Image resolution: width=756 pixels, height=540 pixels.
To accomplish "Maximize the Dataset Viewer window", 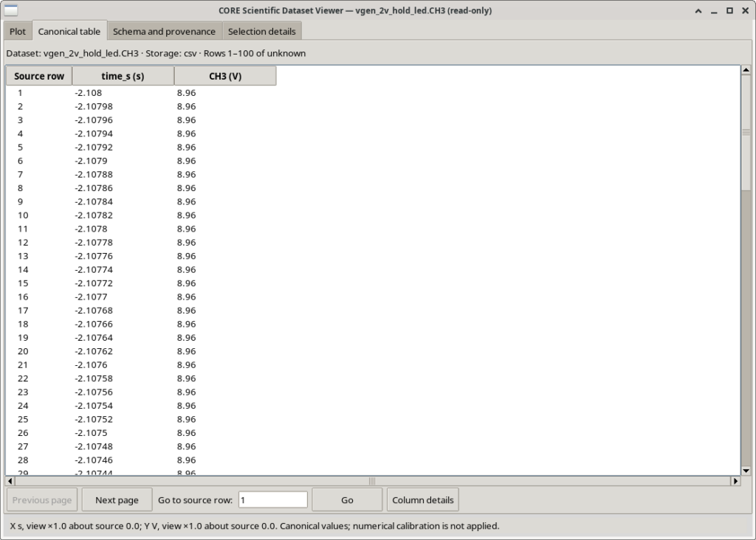I will coord(729,10).
